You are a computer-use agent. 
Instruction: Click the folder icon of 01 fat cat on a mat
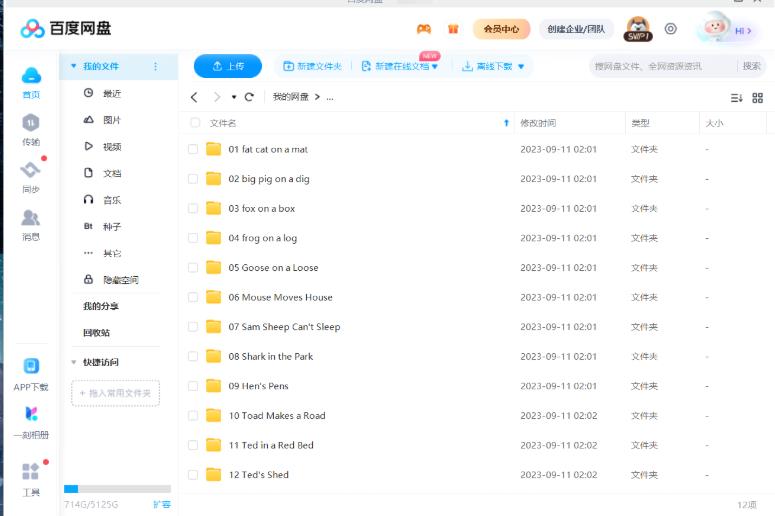pos(214,149)
